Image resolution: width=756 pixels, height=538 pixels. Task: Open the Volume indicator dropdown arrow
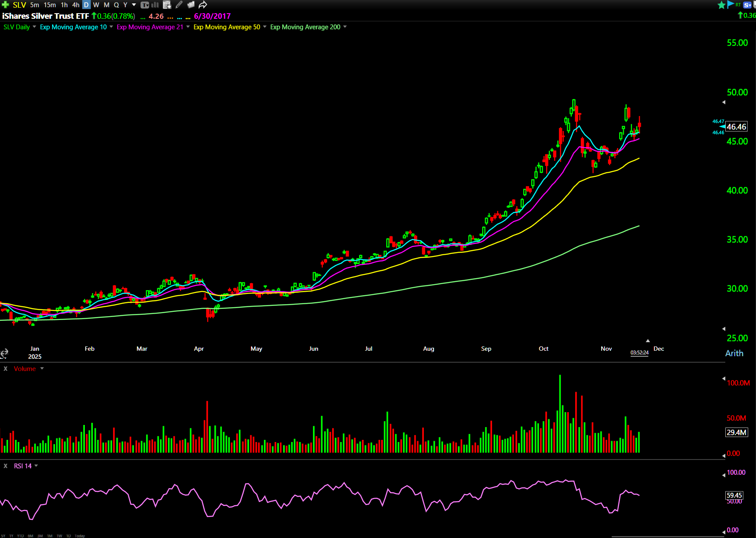coord(42,369)
